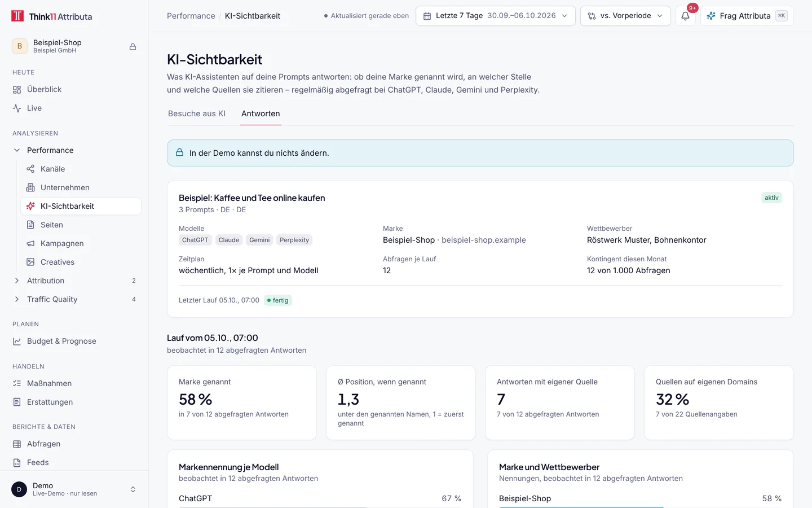Open Budget & Prognose chart icon

click(x=17, y=341)
